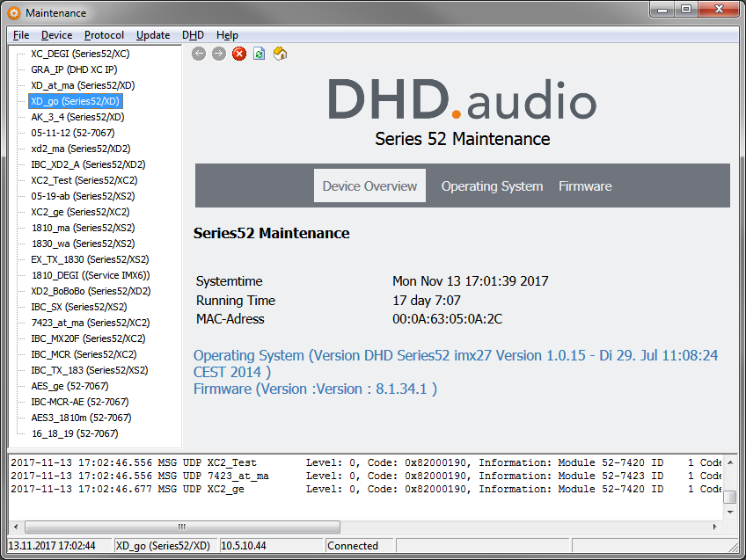Select IBC_XD2_A (Series52/XD2) device
Image resolution: width=746 pixels, height=560 pixels.
88,164
